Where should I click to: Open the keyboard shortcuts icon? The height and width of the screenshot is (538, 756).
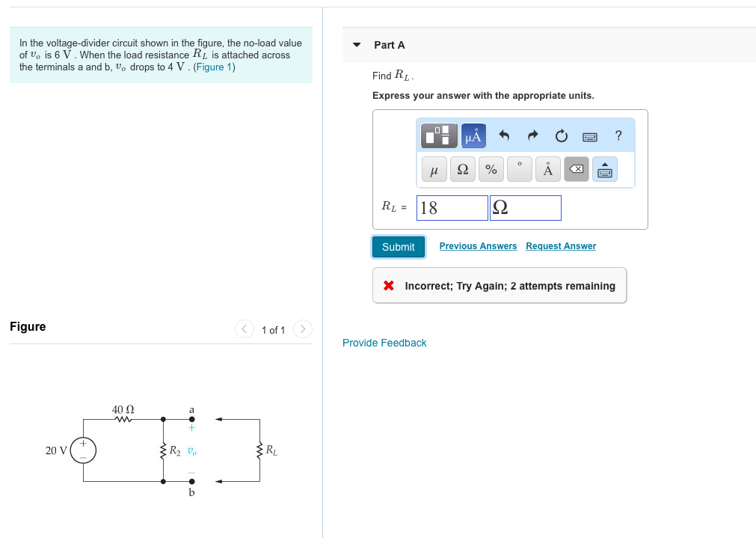point(590,135)
